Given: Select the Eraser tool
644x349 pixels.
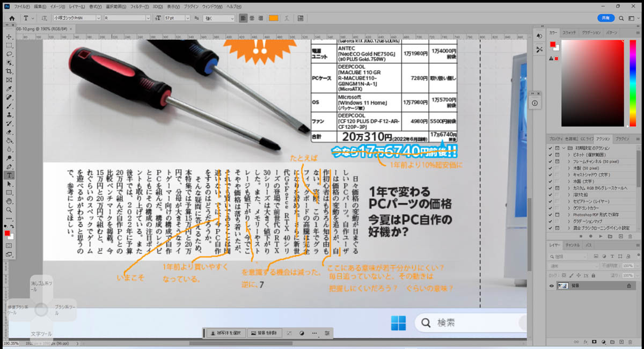Looking at the screenshot, I should (9, 132).
